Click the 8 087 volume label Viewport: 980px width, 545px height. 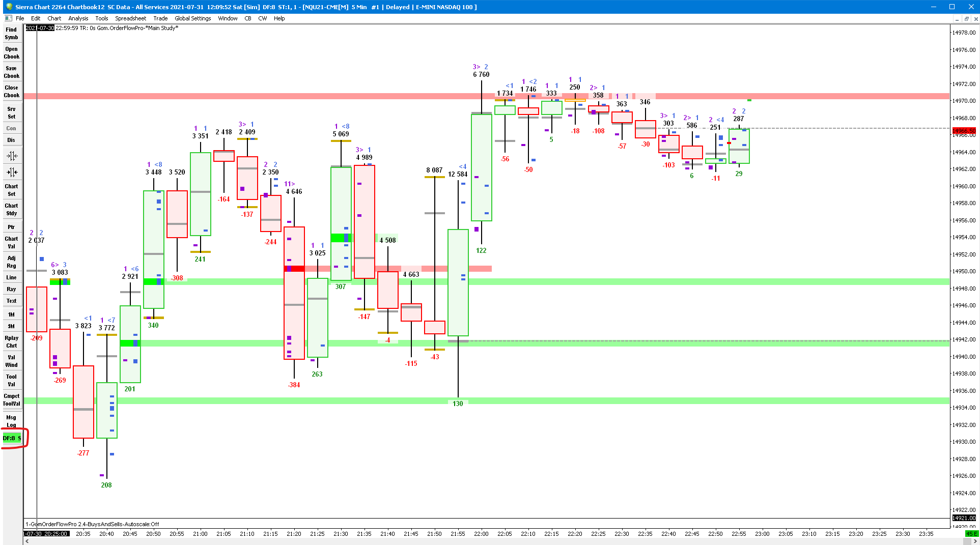[434, 170]
